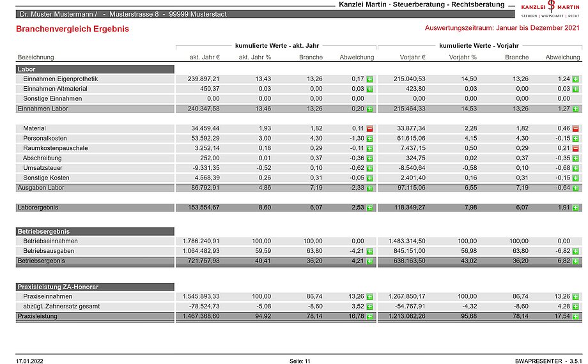588x364 pixels.
Task: Click 'kumulierte Werte - akt. Jahr' group header
Action: (277, 46)
